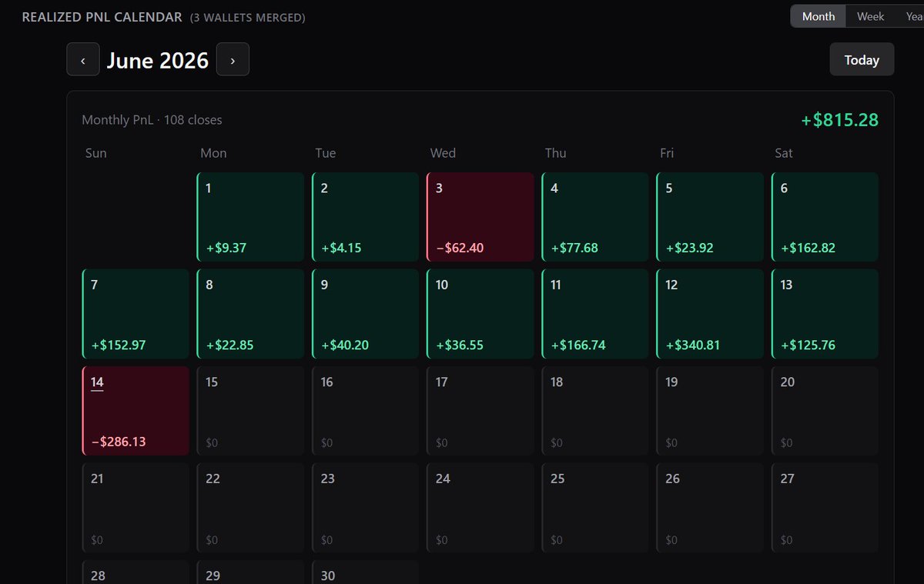Select June 5 cell with +$23.92
Viewport: 924px width, 584px height.
coord(710,217)
